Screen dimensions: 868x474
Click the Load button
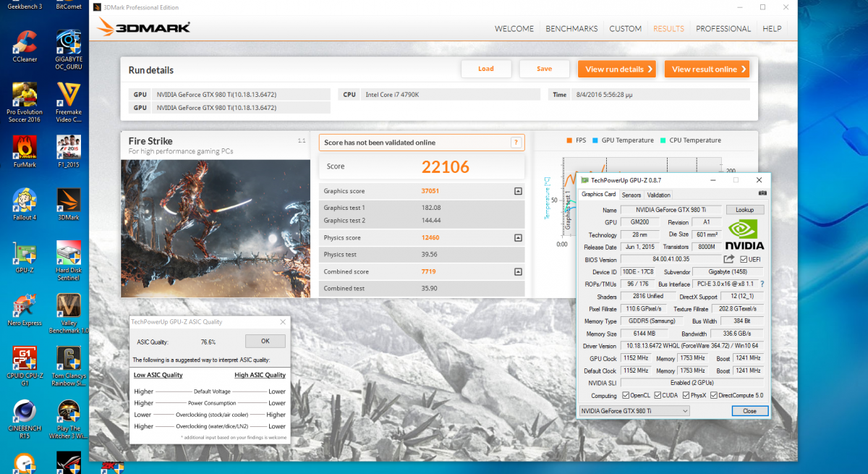click(486, 69)
